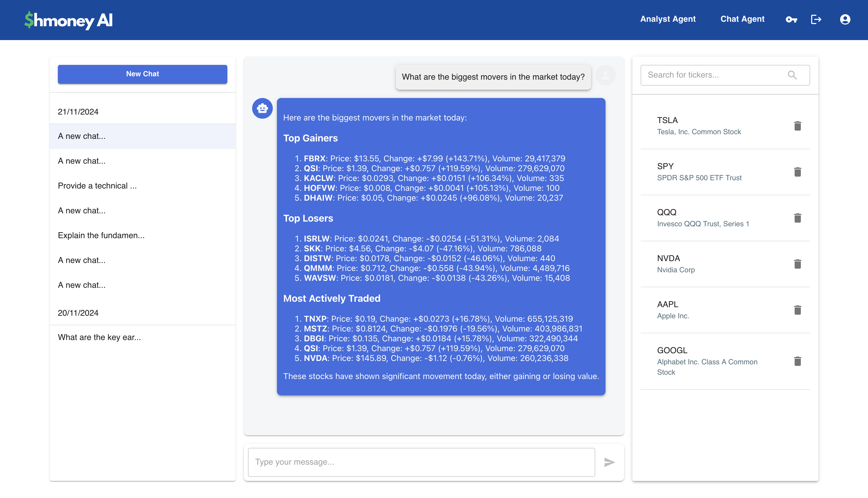Click the ticker search magnifier icon
The height and width of the screenshot is (498, 868).
point(792,75)
